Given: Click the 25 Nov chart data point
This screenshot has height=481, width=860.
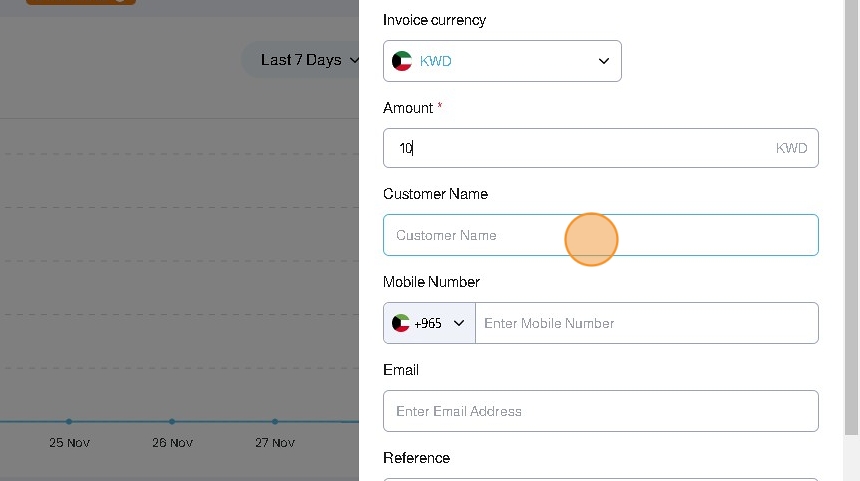Looking at the screenshot, I should [69, 421].
